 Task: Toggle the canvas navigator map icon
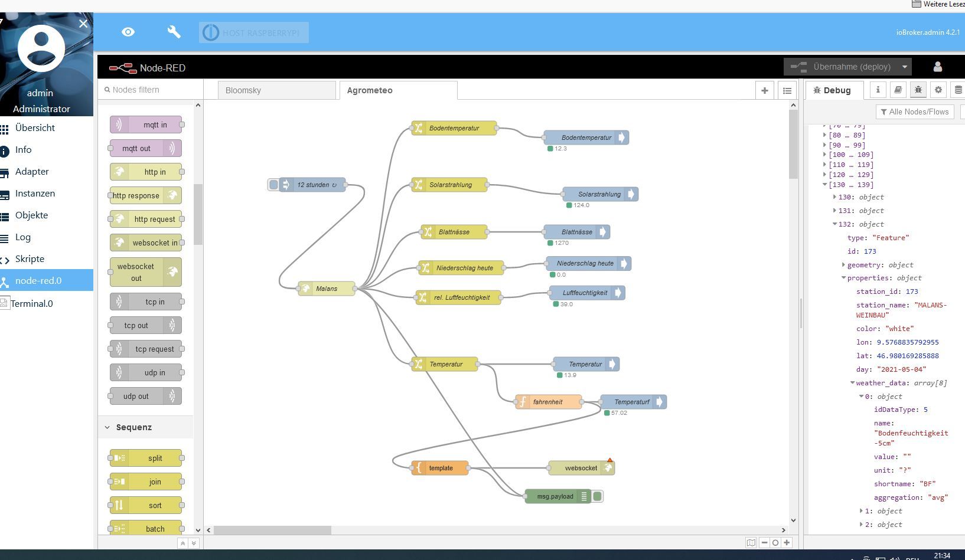tap(751, 542)
